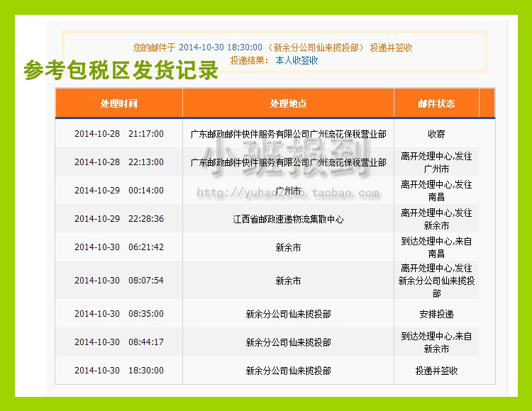Click 投递并签收 status in the last table row
The width and height of the screenshot is (532, 411).
click(436, 371)
